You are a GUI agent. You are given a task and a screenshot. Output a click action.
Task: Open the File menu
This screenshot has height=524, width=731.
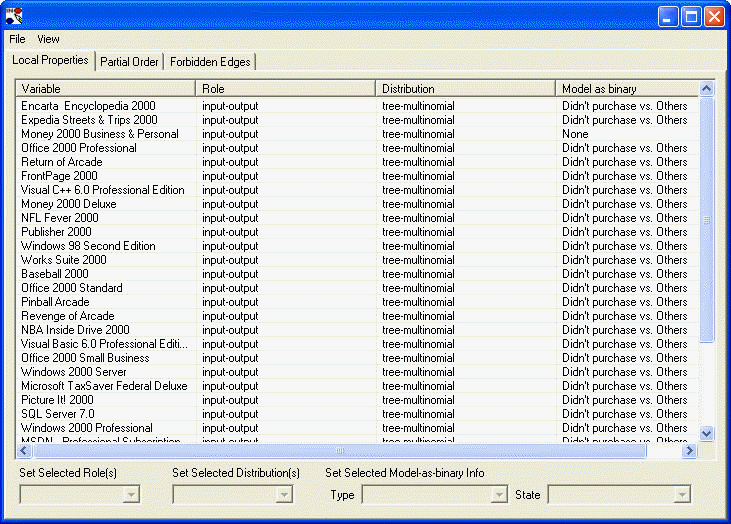[17, 39]
